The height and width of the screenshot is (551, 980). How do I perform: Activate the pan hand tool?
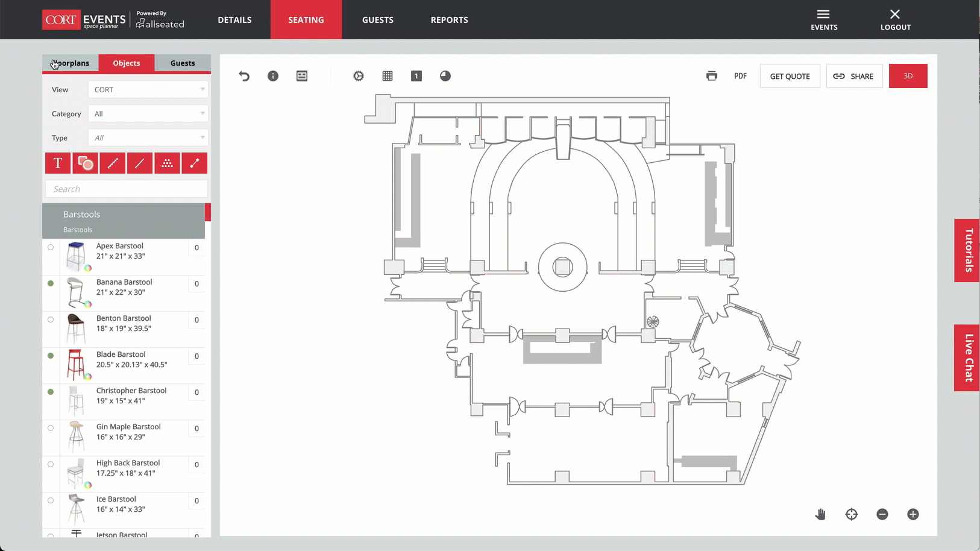(x=820, y=514)
